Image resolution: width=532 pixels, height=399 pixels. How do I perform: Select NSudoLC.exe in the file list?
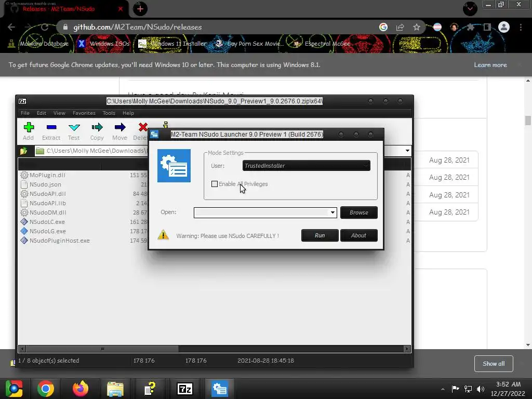click(x=47, y=222)
